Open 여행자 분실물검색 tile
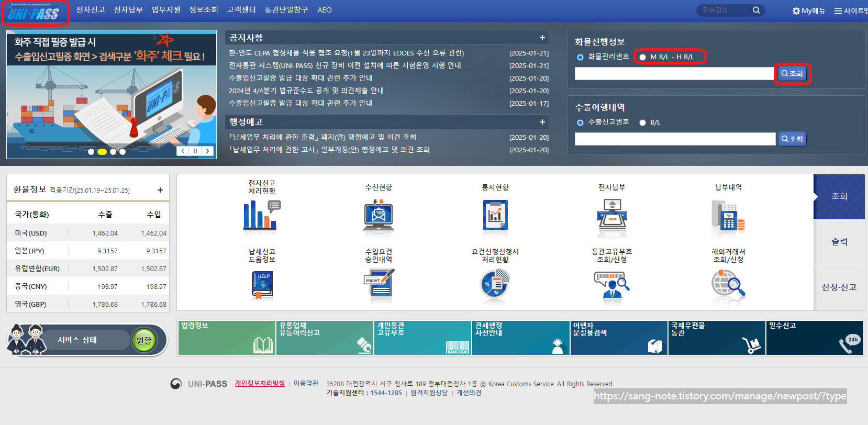 click(619, 338)
